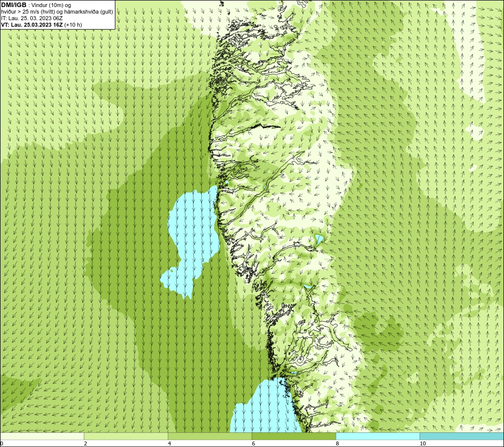This screenshot has height=447, width=504.
Task: Click the scale label '0'
Action: click(2, 443)
